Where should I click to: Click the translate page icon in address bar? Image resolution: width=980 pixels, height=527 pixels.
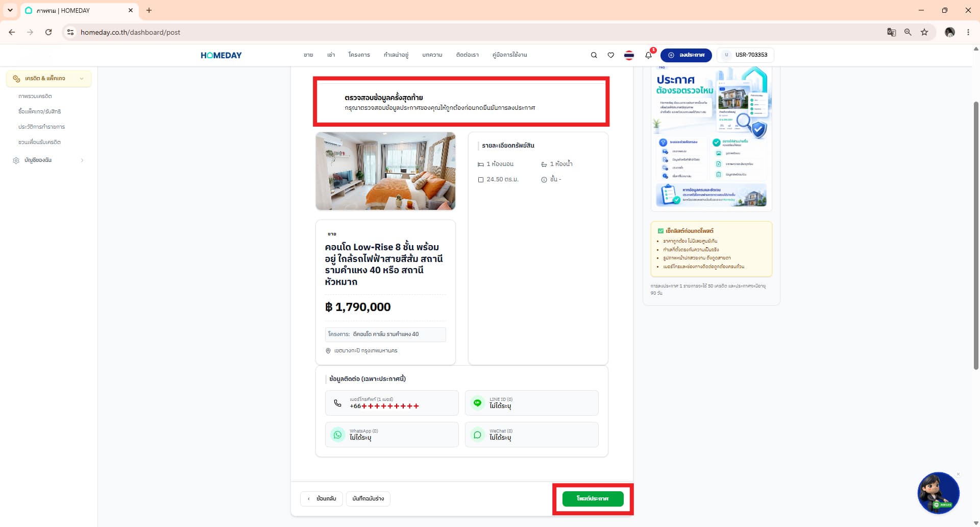(891, 32)
